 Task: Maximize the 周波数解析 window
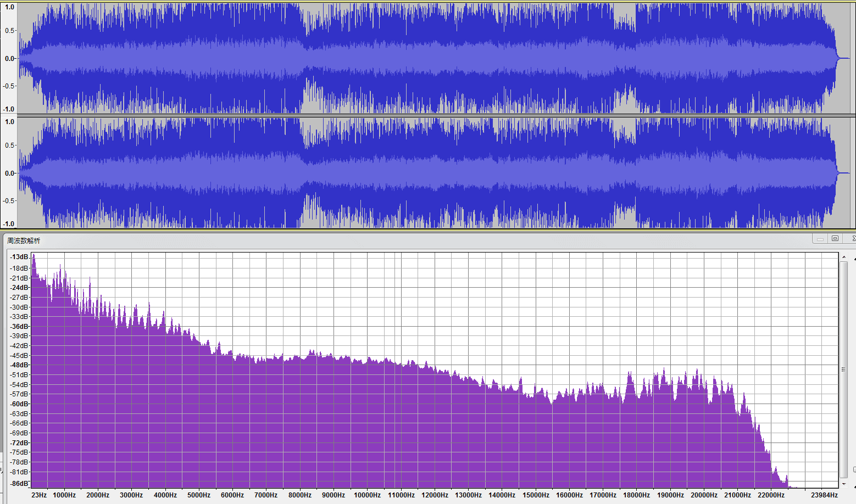pos(835,238)
